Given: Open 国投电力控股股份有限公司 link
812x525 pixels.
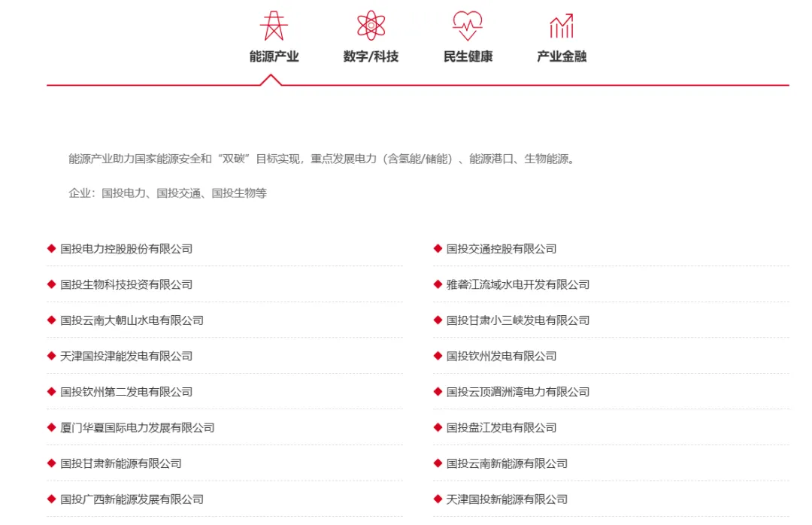Looking at the screenshot, I should 126,249.
